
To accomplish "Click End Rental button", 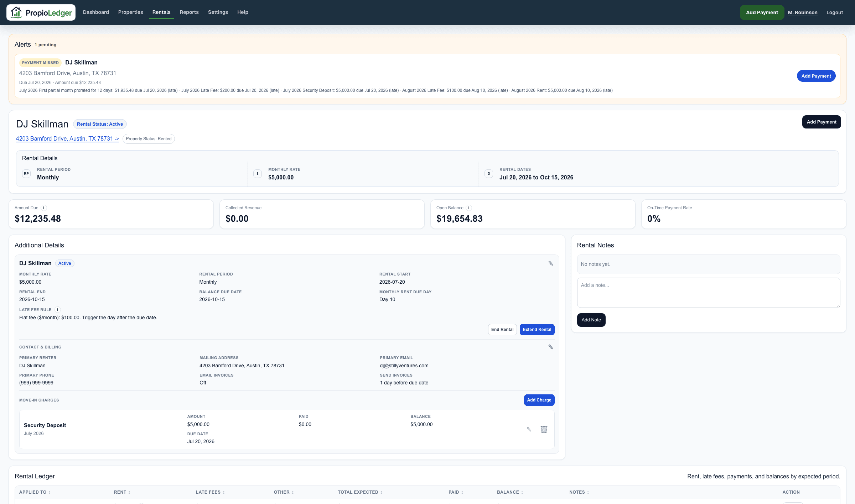I will 502,330.
